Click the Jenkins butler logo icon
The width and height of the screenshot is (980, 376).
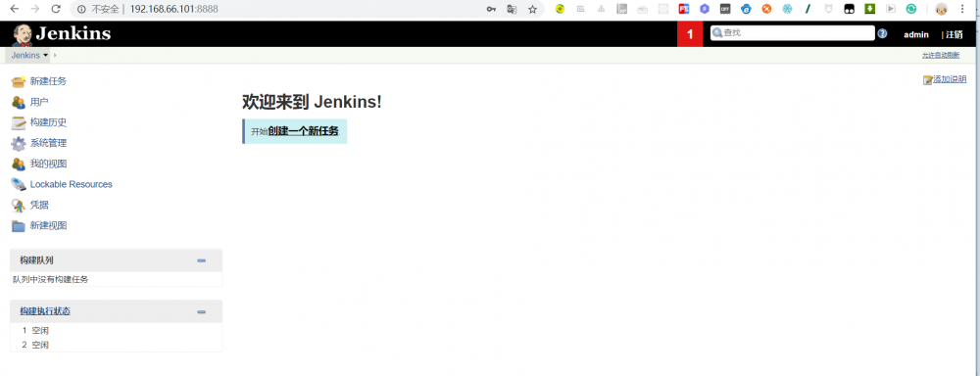[x=23, y=34]
